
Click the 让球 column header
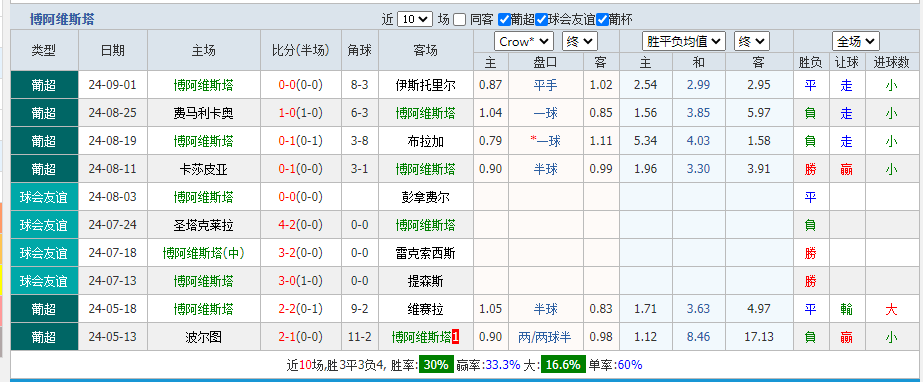pos(846,62)
